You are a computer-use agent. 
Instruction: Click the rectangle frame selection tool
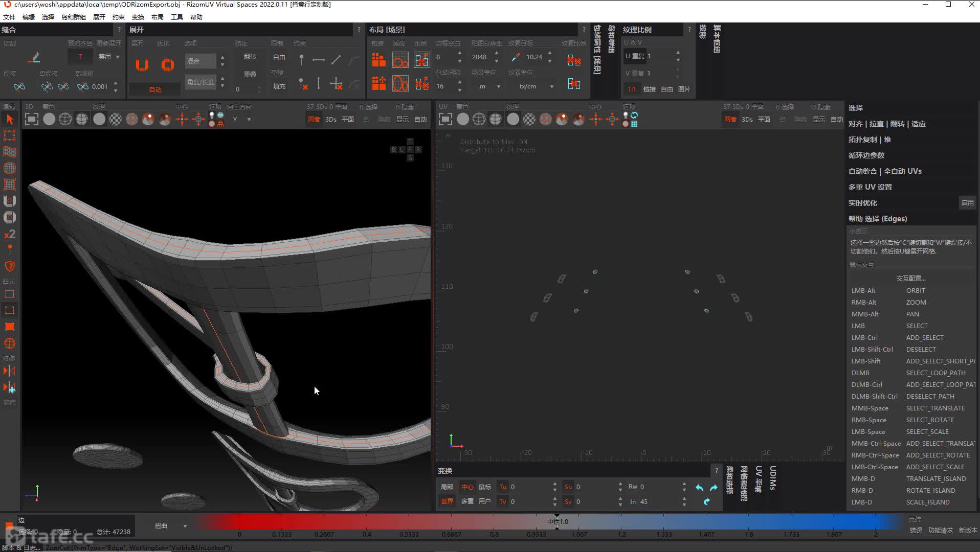(10, 135)
